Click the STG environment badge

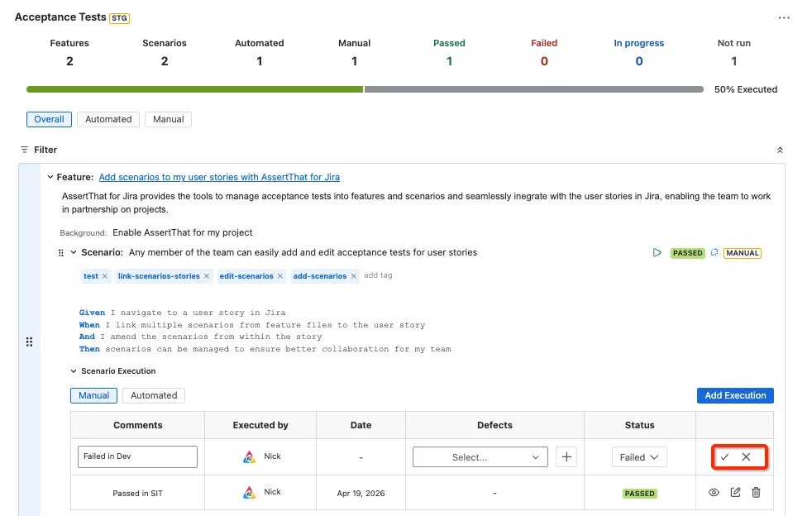pyautogui.click(x=119, y=18)
